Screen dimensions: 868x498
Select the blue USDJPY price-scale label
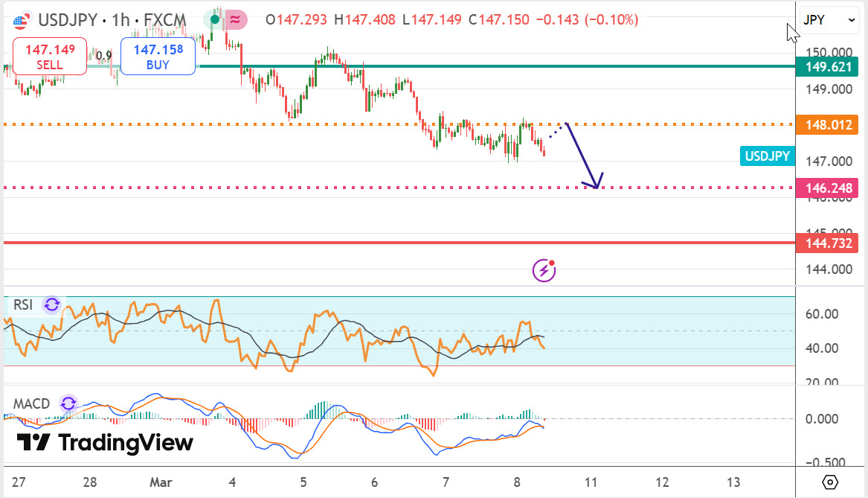pyautogui.click(x=766, y=156)
